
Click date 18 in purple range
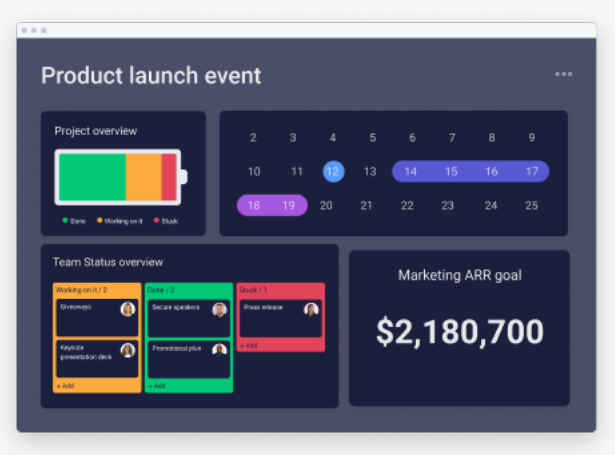[254, 205]
